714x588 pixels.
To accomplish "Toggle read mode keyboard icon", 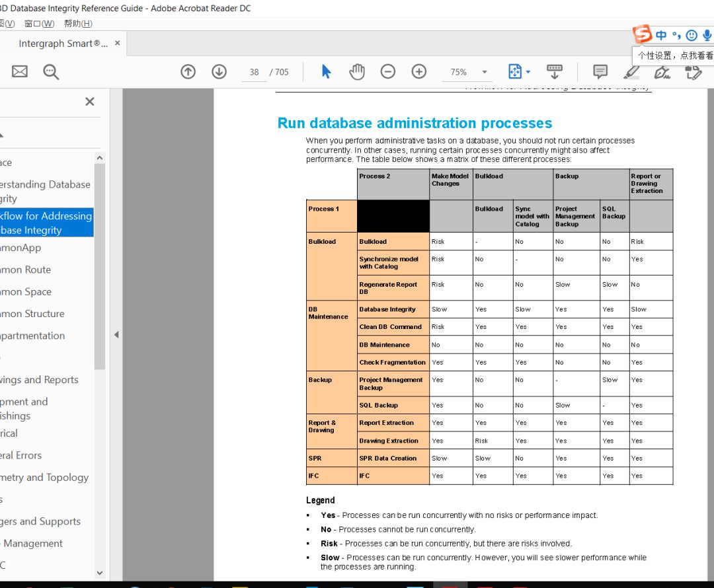I will pos(554,71).
